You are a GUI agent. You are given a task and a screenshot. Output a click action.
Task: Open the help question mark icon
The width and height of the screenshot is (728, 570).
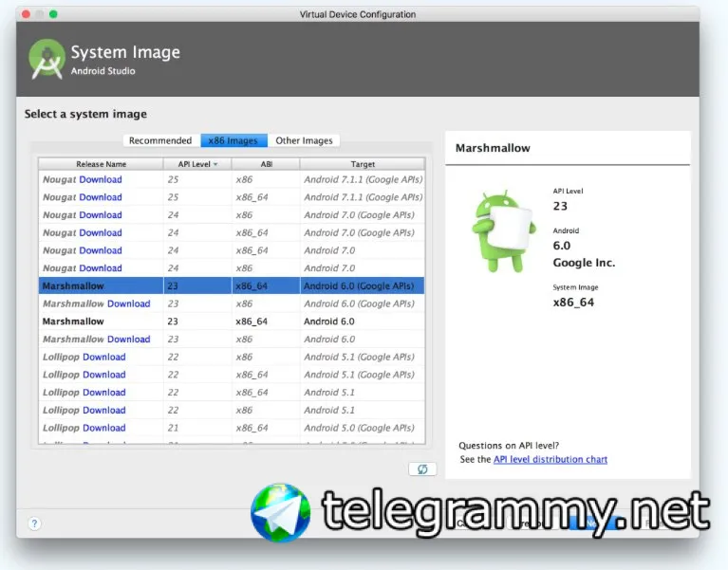[x=34, y=524]
